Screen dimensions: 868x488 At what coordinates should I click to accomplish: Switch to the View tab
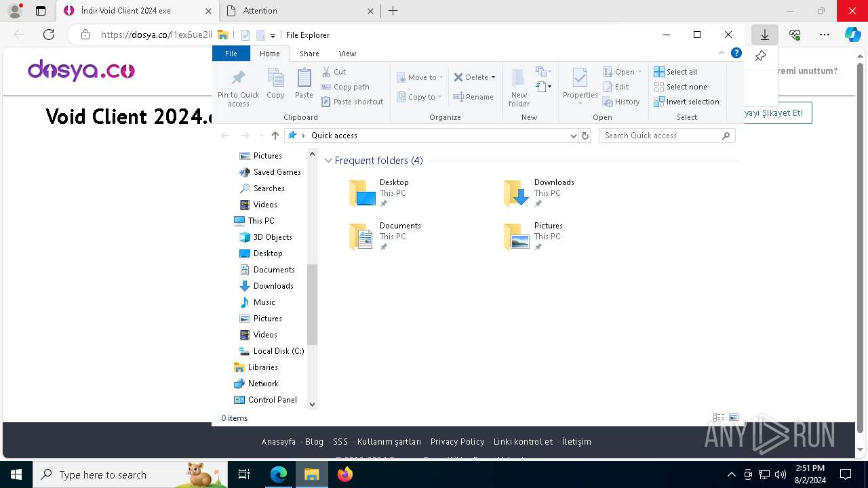[x=347, y=54]
